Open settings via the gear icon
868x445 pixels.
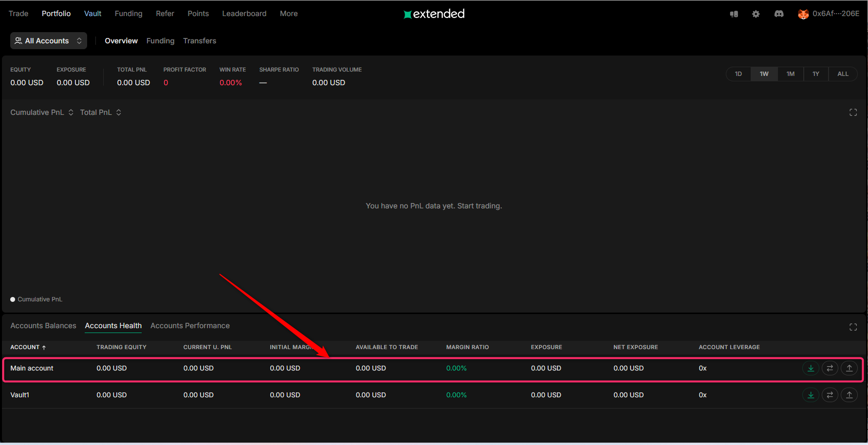pyautogui.click(x=756, y=14)
